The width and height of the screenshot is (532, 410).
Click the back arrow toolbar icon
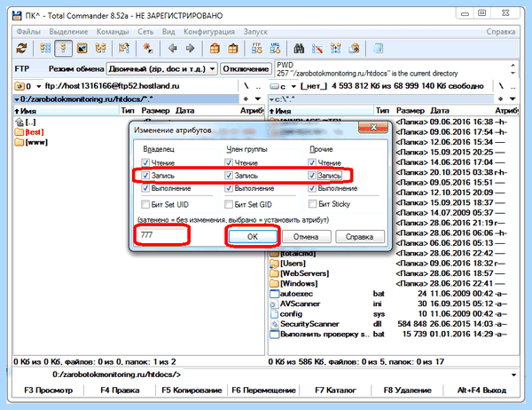coord(173,49)
